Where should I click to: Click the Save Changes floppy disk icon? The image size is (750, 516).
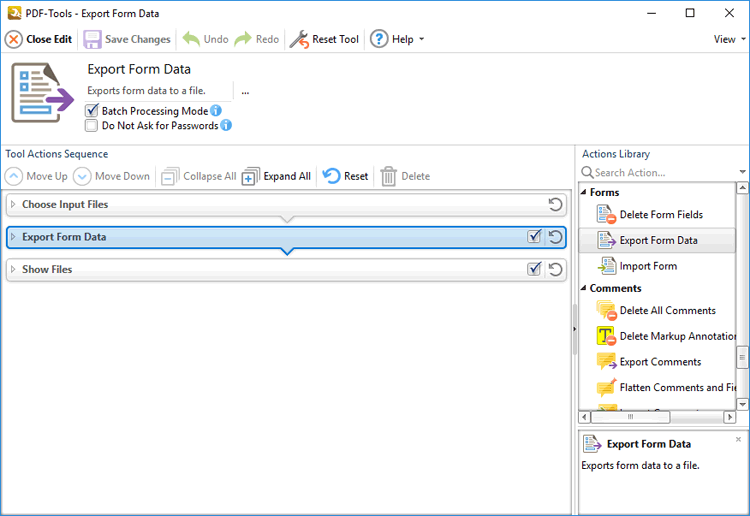(92, 39)
